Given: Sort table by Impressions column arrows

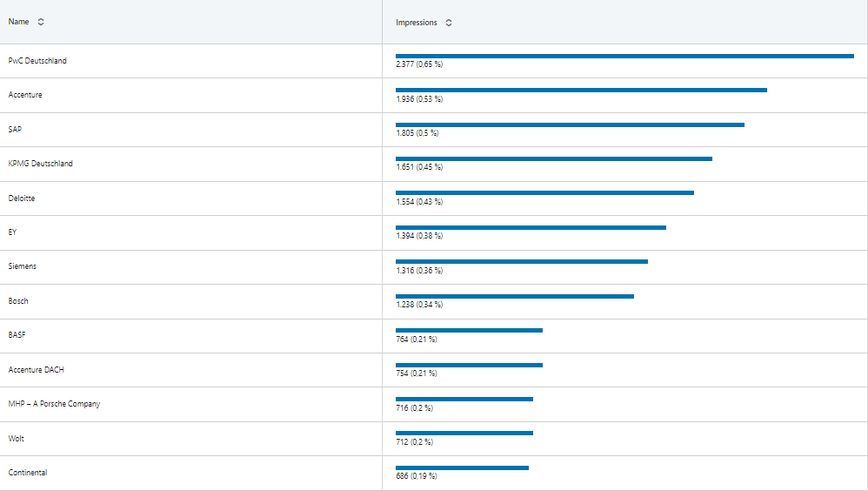Looking at the screenshot, I should tap(449, 23).
